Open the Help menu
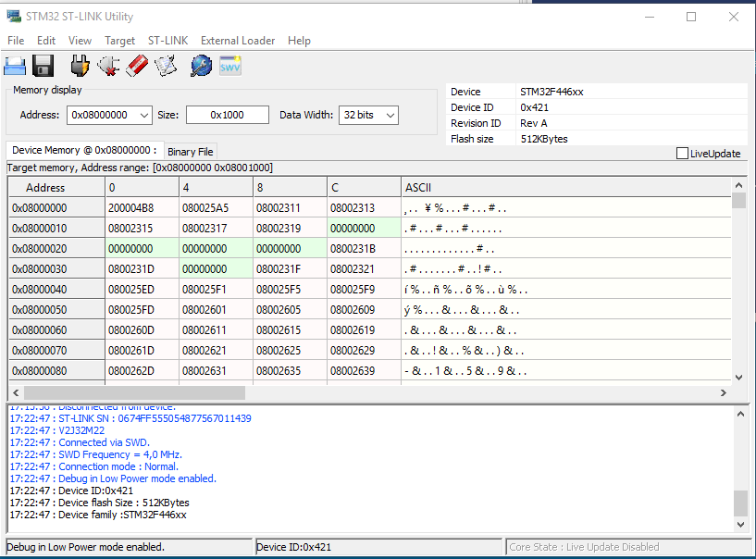Screen dimensions: 756x559 [299, 41]
